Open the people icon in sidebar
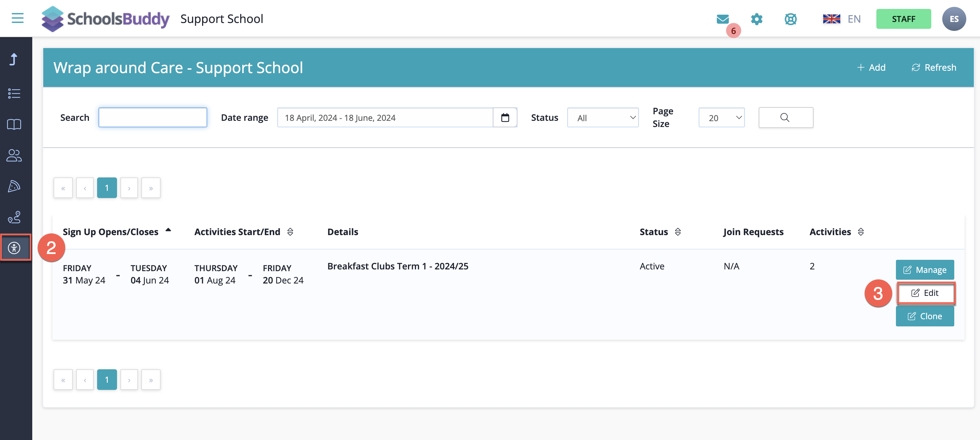This screenshot has width=980, height=440. [x=14, y=155]
